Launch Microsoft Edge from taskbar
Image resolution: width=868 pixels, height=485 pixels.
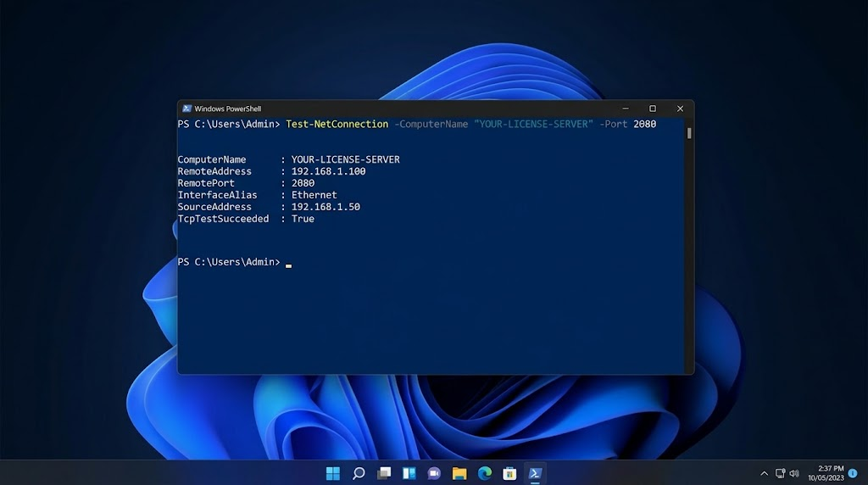[484, 473]
